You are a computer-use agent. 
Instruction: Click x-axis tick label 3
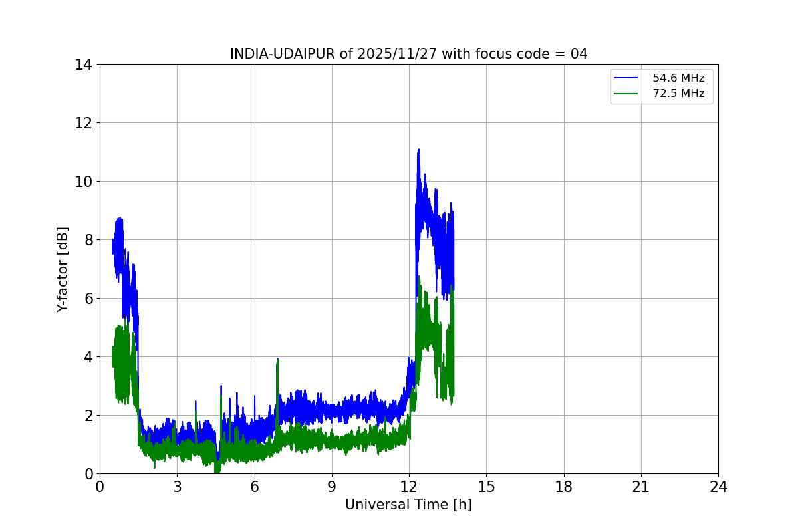click(177, 486)
